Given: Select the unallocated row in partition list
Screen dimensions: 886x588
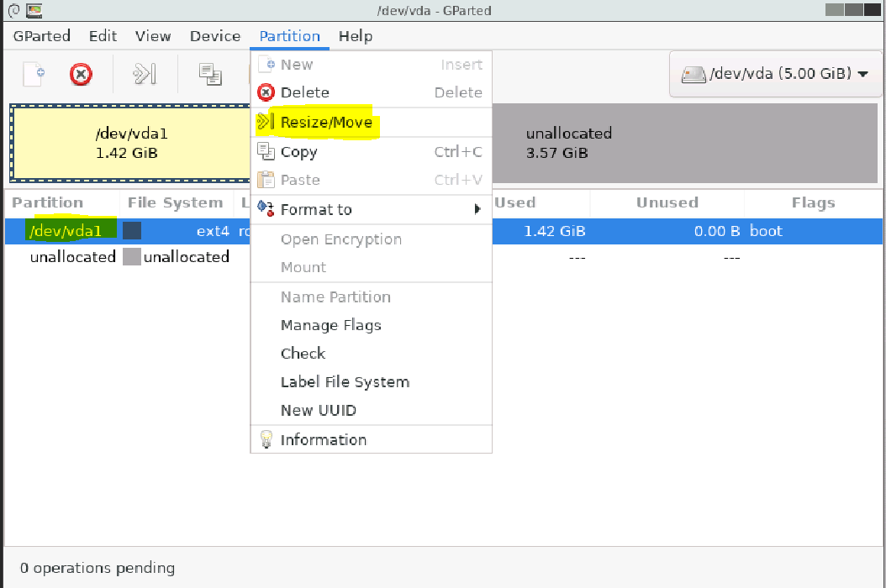Looking at the screenshot, I should coord(444,257).
